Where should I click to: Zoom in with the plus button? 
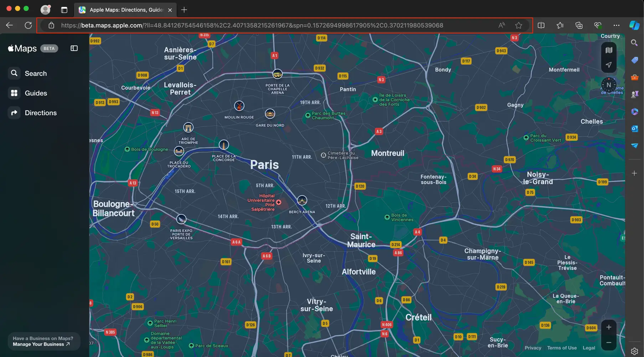(x=609, y=327)
